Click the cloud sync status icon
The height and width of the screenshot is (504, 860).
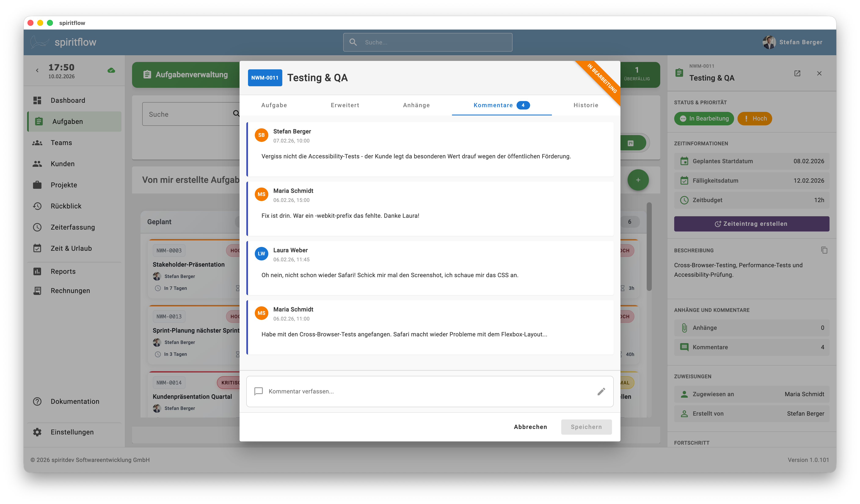111,71
